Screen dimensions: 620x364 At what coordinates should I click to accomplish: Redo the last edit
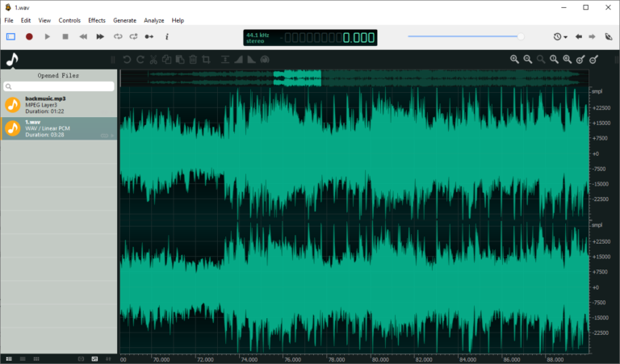[x=140, y=59]
